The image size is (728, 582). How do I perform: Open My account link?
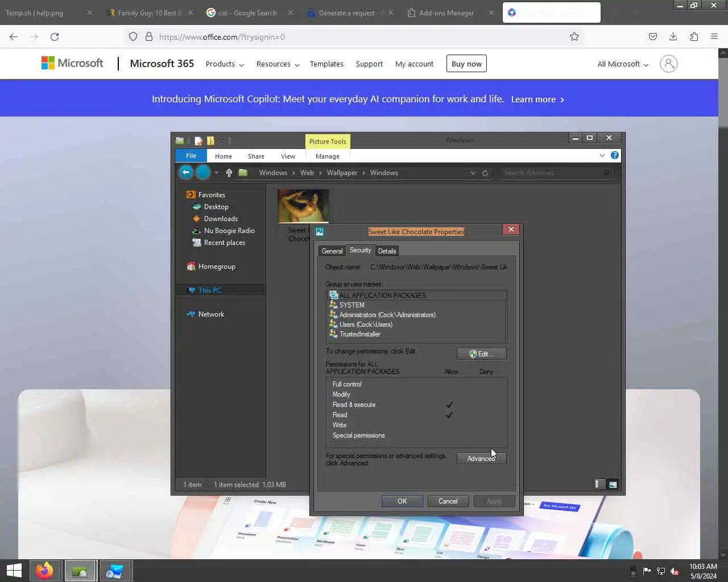coord(414,64)
